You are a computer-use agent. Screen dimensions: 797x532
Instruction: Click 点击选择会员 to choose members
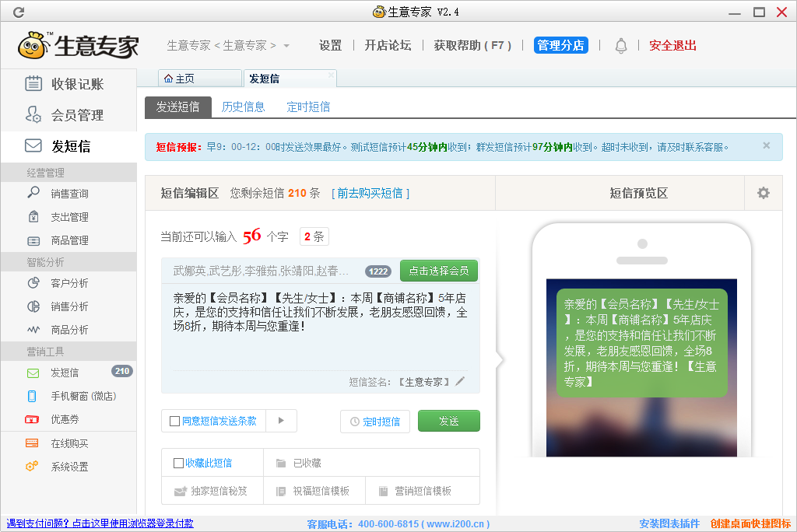[438, 271]
